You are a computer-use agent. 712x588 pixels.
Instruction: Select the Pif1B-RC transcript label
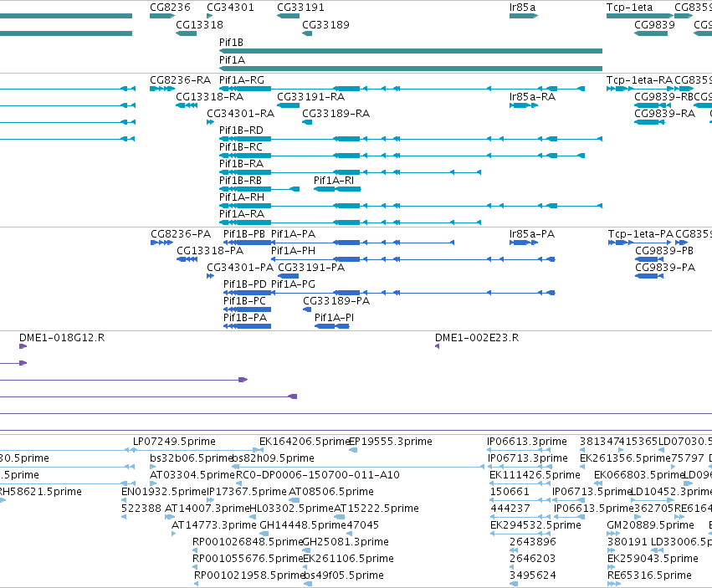[241, 147]
